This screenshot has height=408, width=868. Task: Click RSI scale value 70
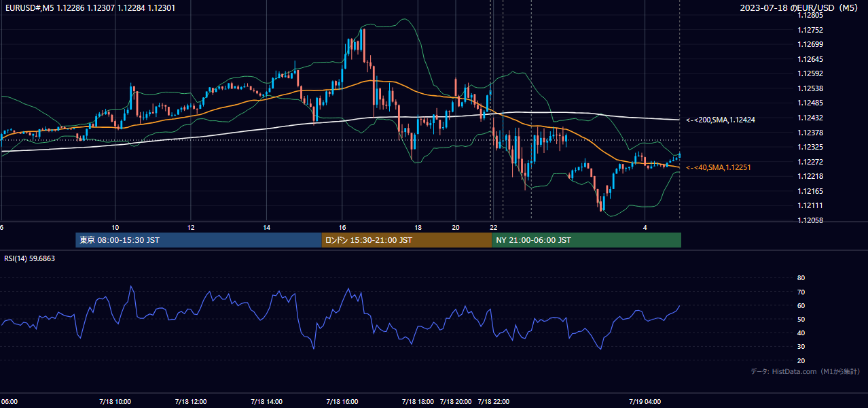tap(801, 292)
